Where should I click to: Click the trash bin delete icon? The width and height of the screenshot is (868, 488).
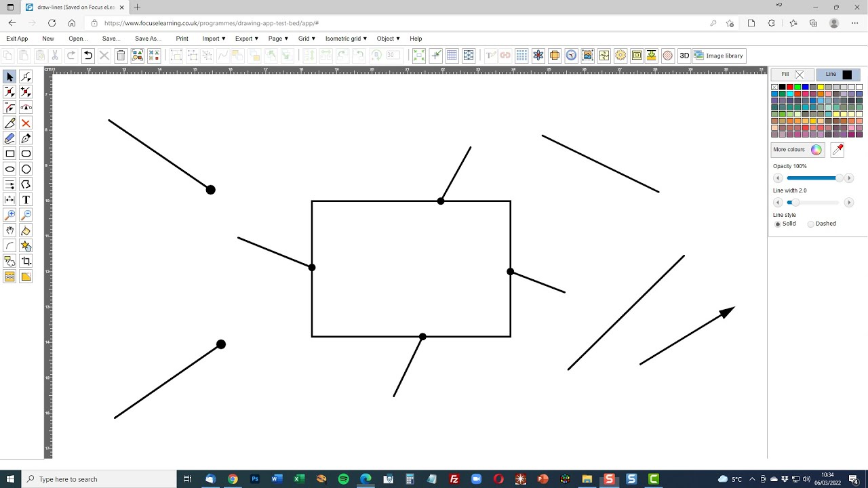[x=121, y=56]
